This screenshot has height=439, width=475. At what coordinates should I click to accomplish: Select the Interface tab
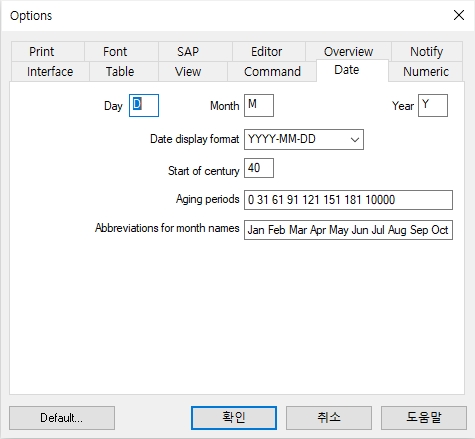[50, 71]
